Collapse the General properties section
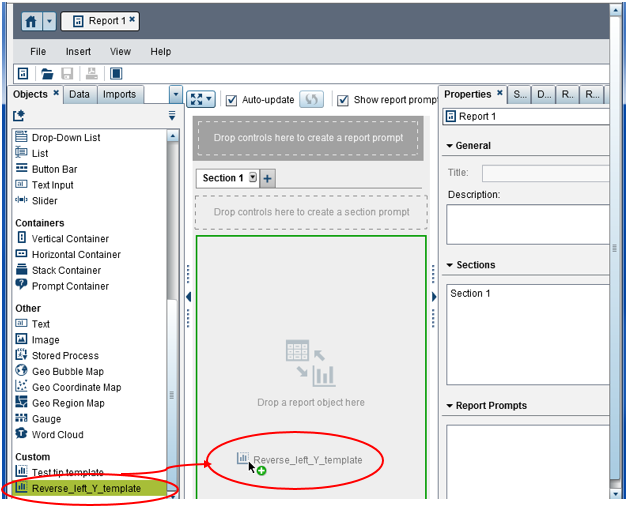The image size is (627, 508). pos(450,146)
